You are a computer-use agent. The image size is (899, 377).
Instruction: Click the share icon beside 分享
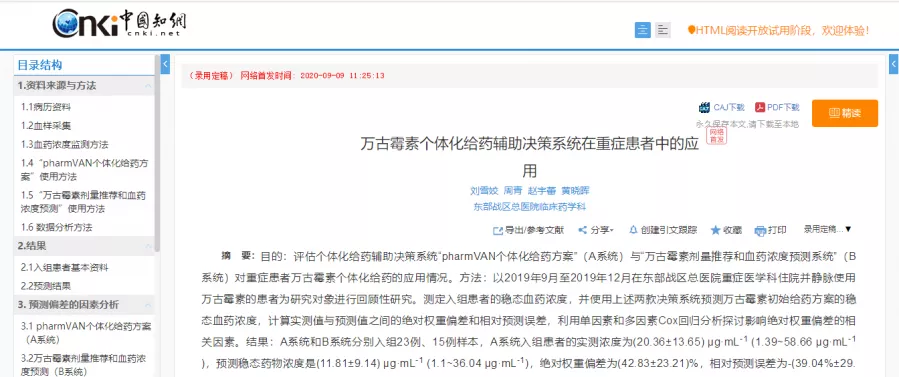(583, 230)
